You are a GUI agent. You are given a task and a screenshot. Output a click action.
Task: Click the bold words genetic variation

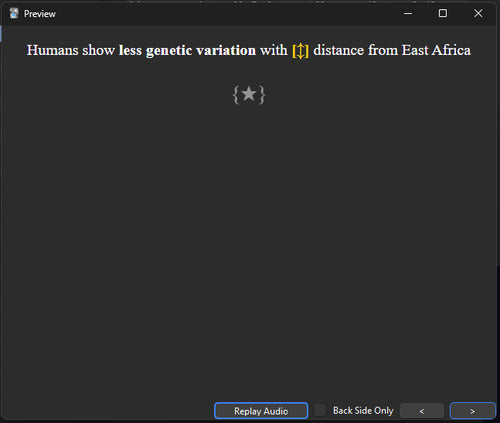[201, 51]
